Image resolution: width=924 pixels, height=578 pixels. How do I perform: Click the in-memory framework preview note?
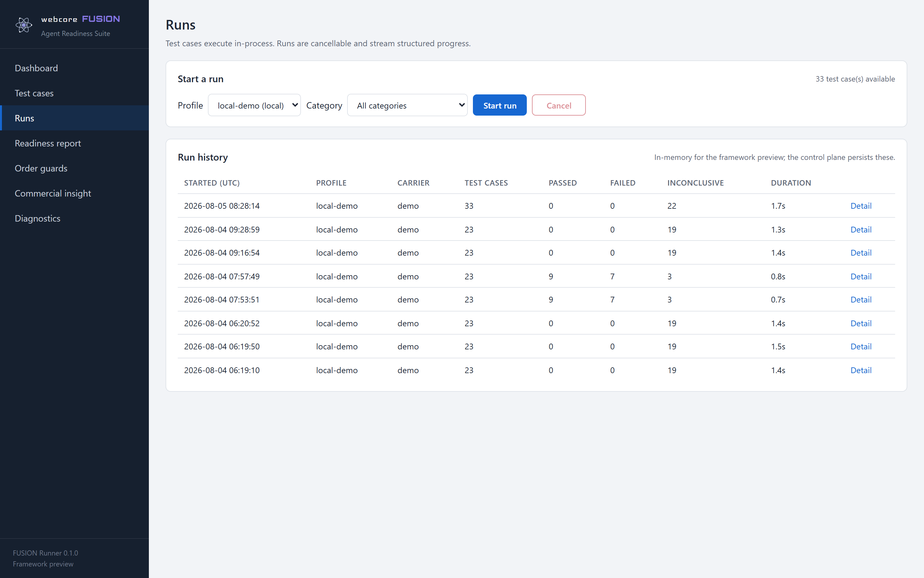click(x=774, y=157)
